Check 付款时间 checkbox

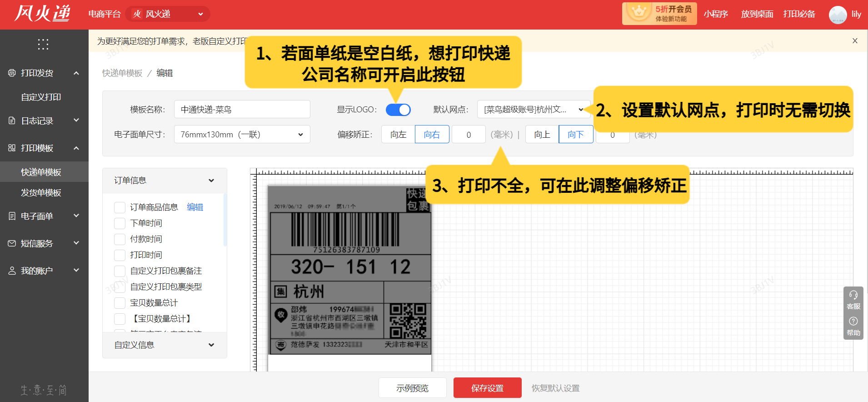(120, 239)
